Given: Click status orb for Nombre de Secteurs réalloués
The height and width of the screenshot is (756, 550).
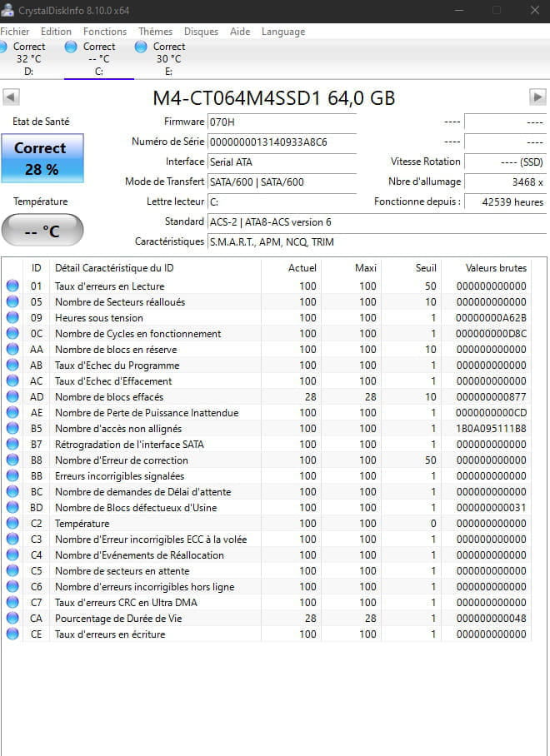Looking at the screenshot, I should 12,302.
